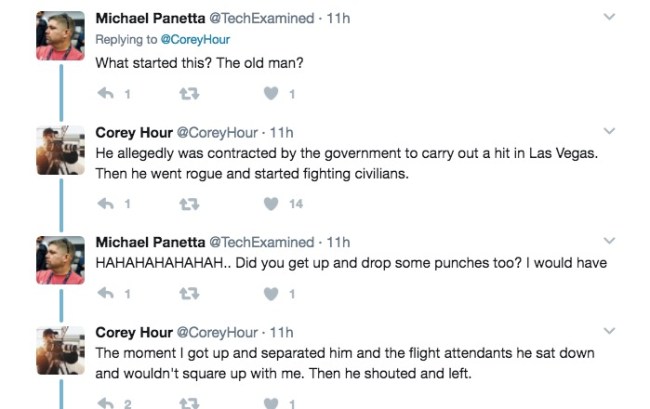Reply to Michael's "What started this" tweet

105,95
